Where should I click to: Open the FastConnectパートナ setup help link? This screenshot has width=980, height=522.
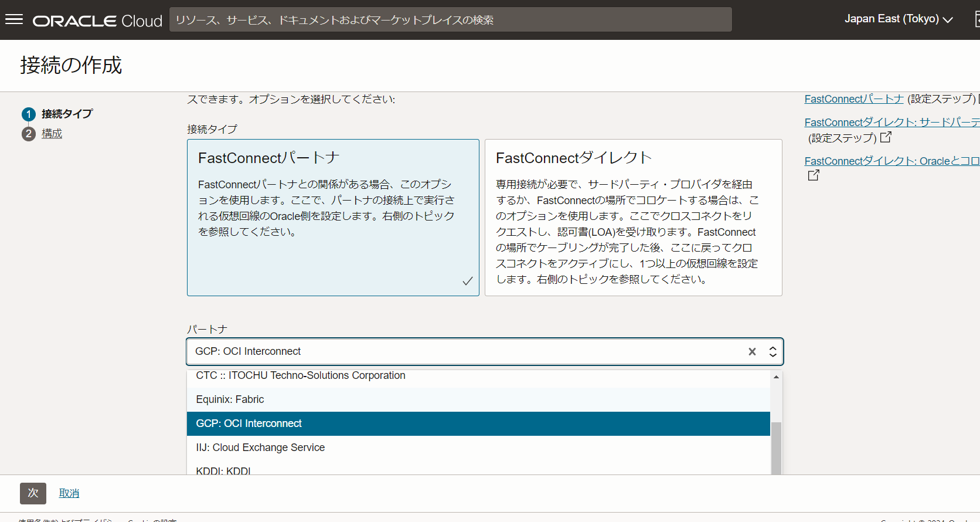point(854,99)
